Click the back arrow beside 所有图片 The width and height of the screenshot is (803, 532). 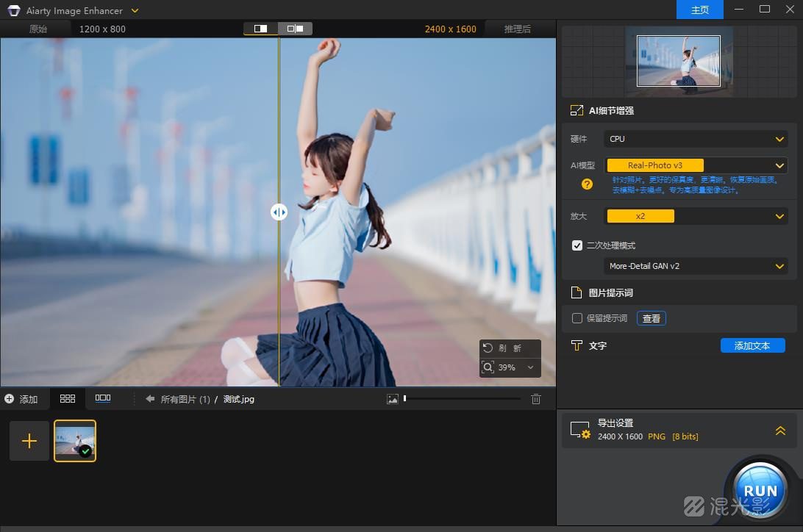[150, 399]
